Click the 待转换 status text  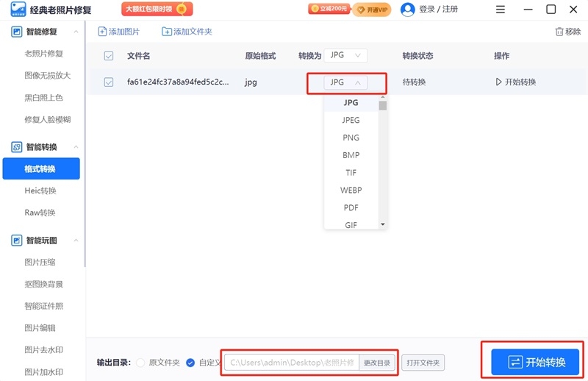[414, 82]
